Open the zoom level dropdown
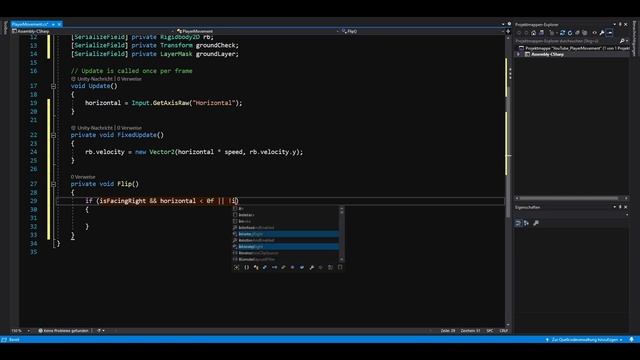This screenshot has width=640, height=360. click(29, 331)
